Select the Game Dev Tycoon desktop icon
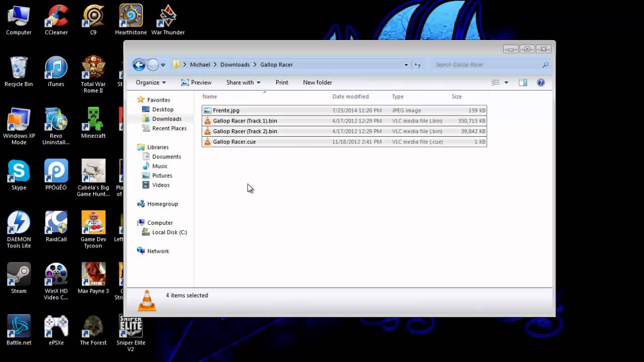Screen dimensions: 644x362 pyautogui.click(x=93, y=230)
